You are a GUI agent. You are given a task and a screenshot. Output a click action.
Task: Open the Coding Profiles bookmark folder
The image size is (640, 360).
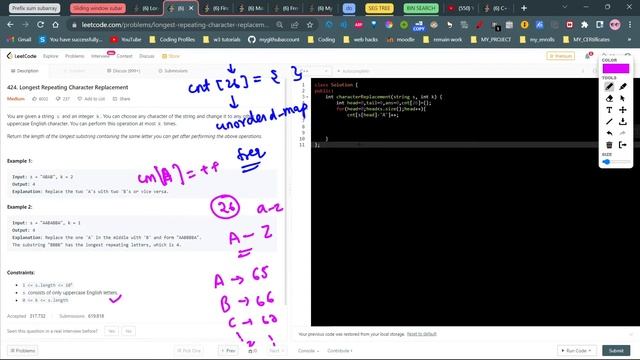tap(172, 40)
